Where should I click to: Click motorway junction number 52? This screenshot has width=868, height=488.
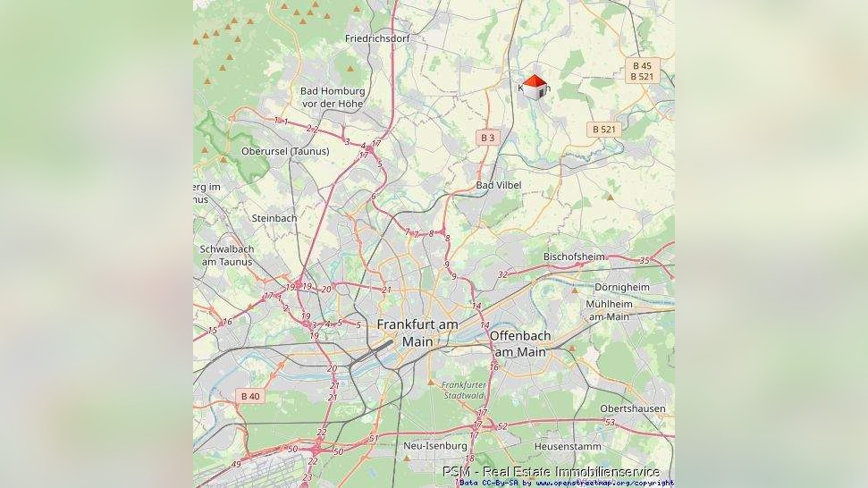[x=502, y=426]
